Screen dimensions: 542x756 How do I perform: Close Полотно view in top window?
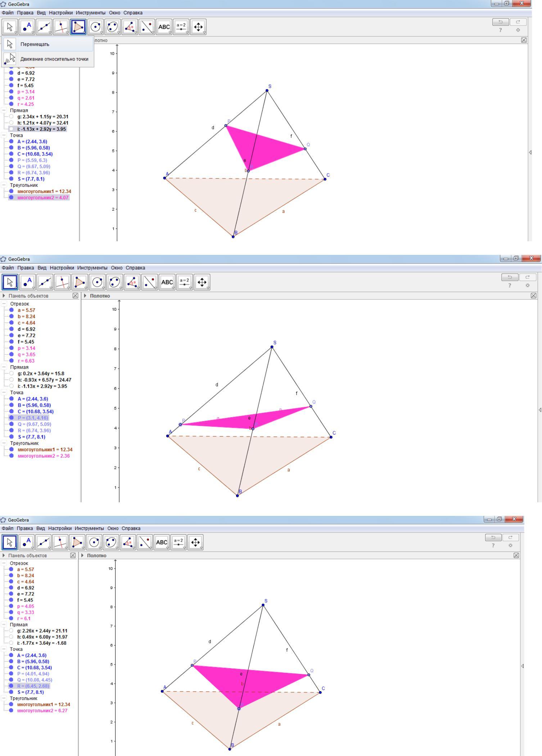point(524,40)
